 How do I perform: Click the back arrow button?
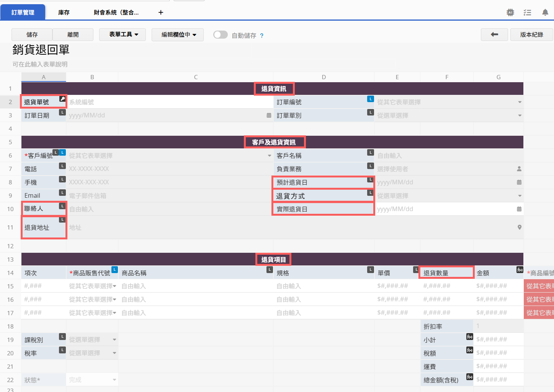494,34
